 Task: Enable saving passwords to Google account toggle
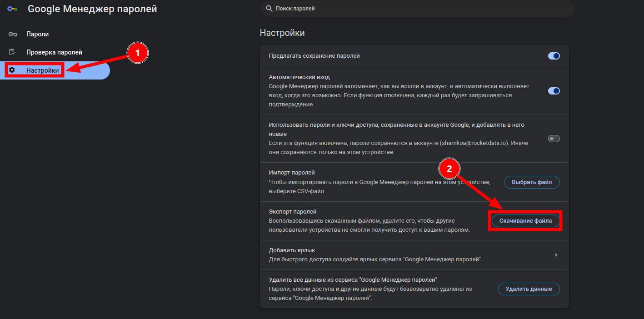pyautogui.click(x=554, y=139)
